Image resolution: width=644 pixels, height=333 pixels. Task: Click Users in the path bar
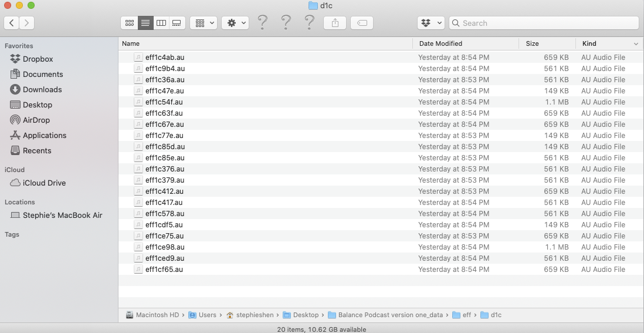click(x=202, y=315)
